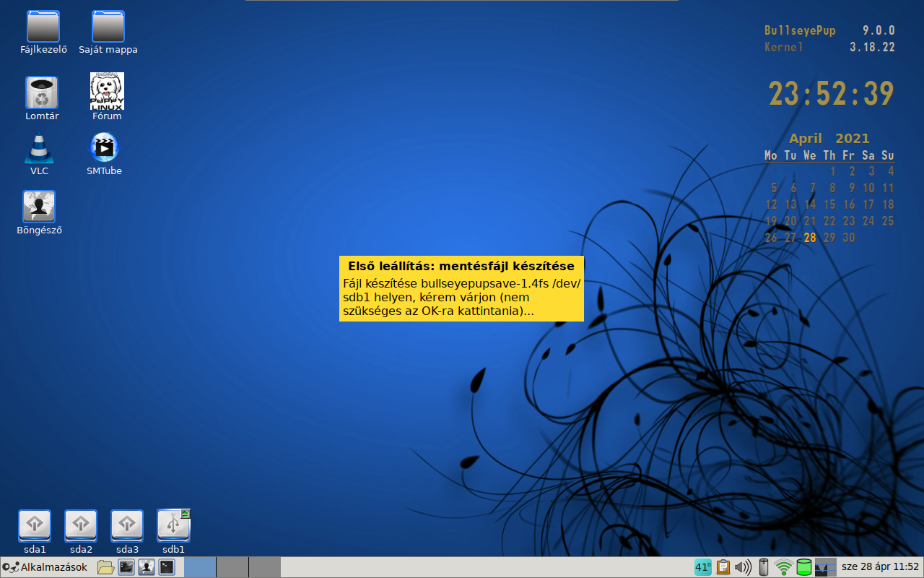Image resolution: width=924 pixels, height=578 pixels.
Task: Open the folder launcher in the taskbar
Action: click(106, 567)
